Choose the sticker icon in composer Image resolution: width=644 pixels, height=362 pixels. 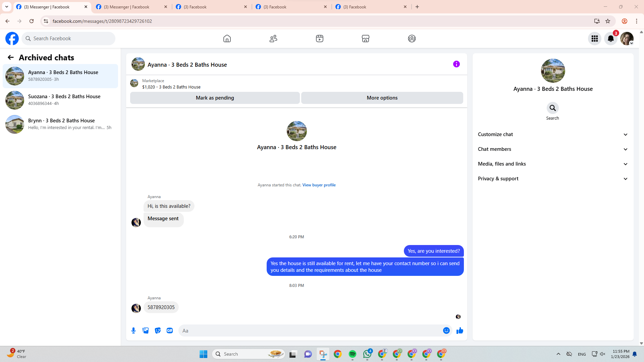(x=158, y=330)
